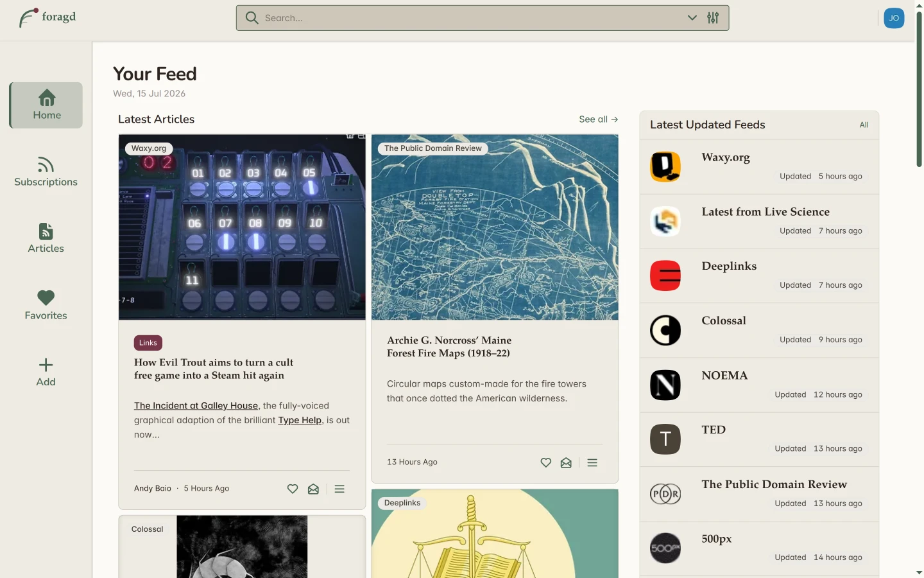Expand the search dropdown chevron
The width and height of the screenshot is (924, 578).
[692, 17]
